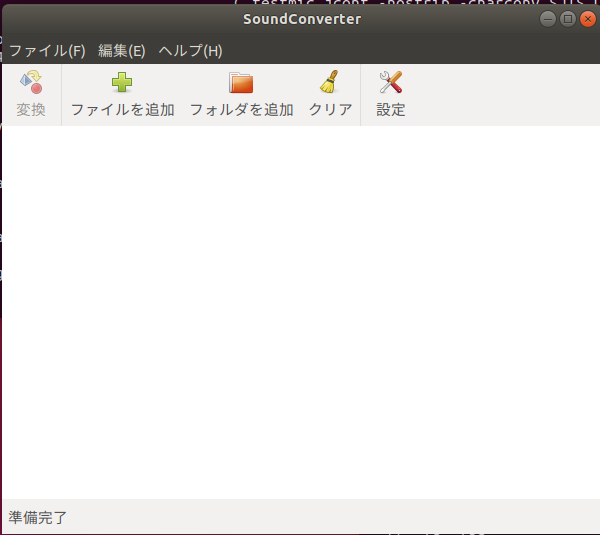
Task: Open the ヘルプ(H) menu
Action: pyautogui.click(x=191, y=51)
